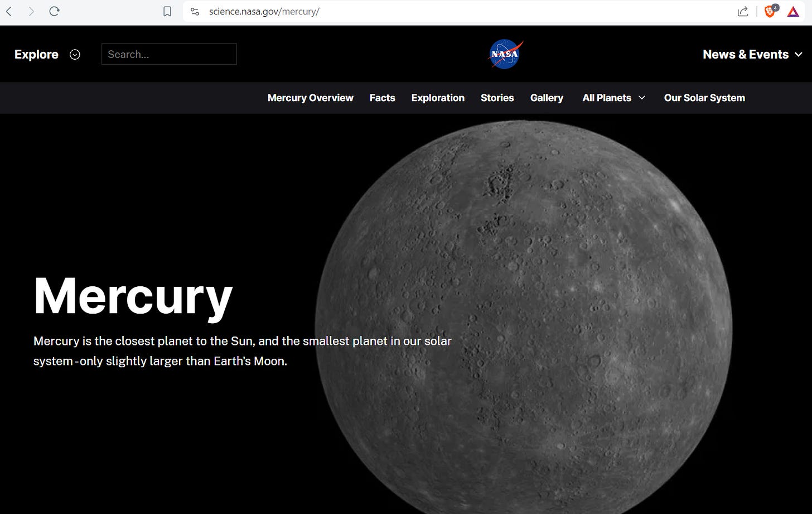
Task: Click the NASA meatball logo
Action: click(505, 54)
